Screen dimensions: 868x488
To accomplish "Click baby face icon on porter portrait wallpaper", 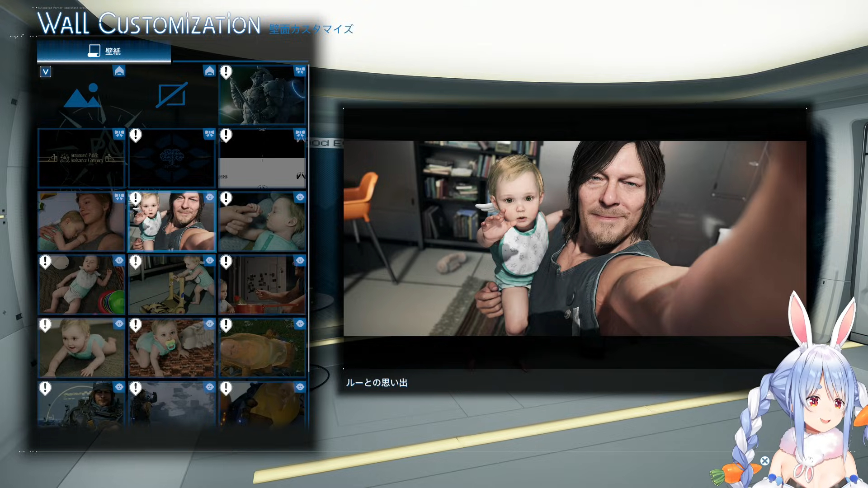I will coord(119,387).
